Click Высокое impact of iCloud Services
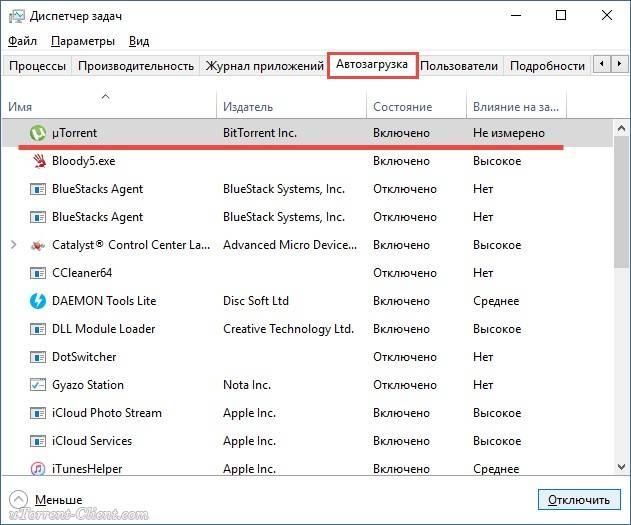 pyautogui.click(x=497, y=441)
